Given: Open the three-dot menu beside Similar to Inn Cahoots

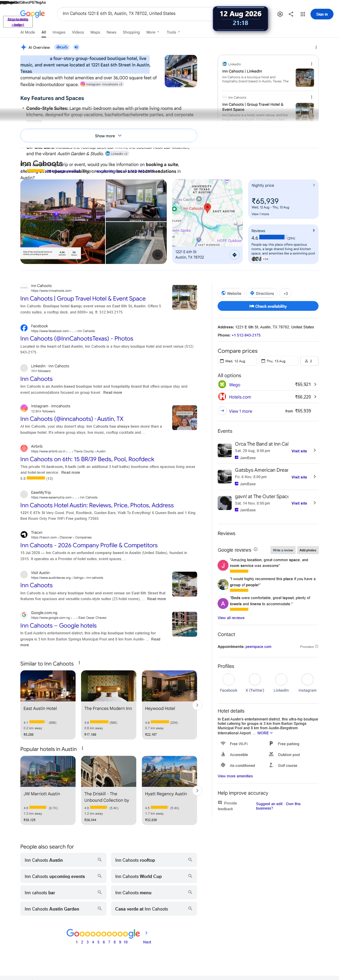Looking at the screenshot, I should (x=79, y=663).
